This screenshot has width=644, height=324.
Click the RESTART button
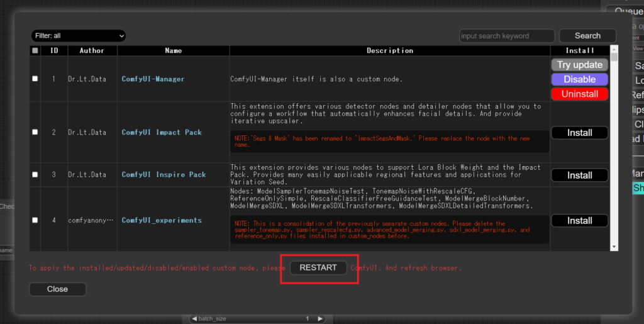tap(318, 267)
